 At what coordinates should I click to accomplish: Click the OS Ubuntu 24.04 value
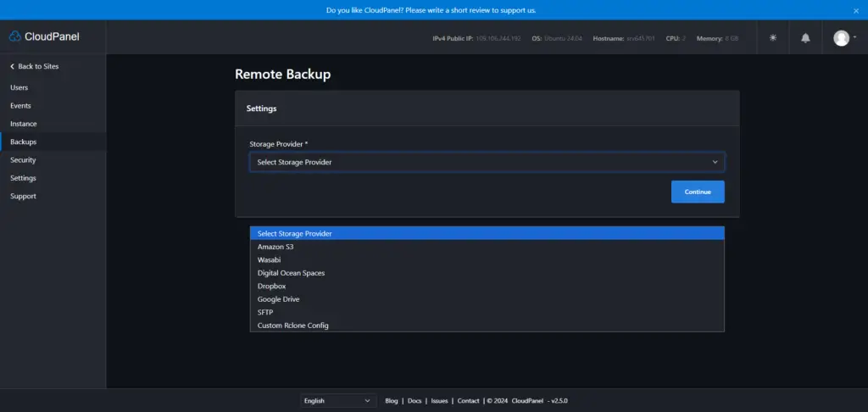(x=563, y=39)
